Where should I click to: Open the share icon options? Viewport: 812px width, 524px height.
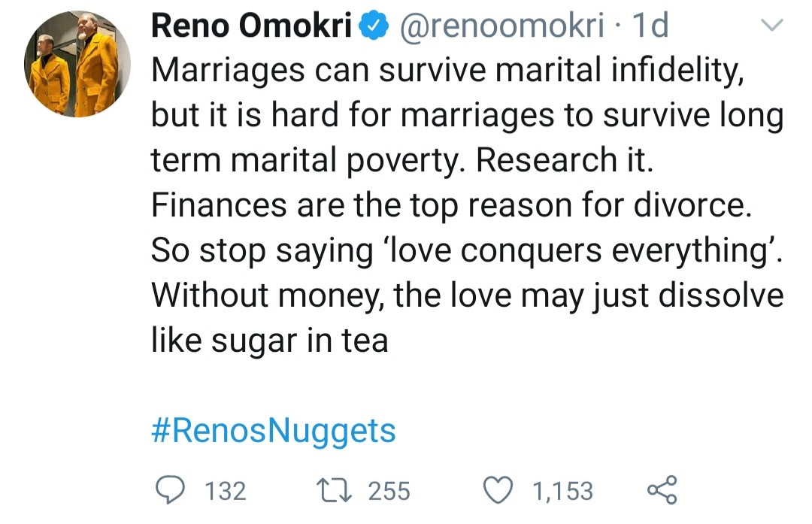(662, 490)
